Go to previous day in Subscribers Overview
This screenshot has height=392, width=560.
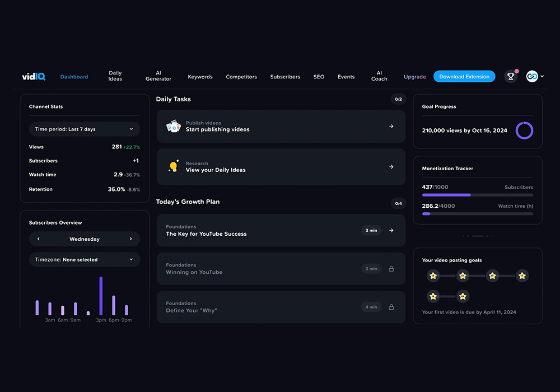39,239
